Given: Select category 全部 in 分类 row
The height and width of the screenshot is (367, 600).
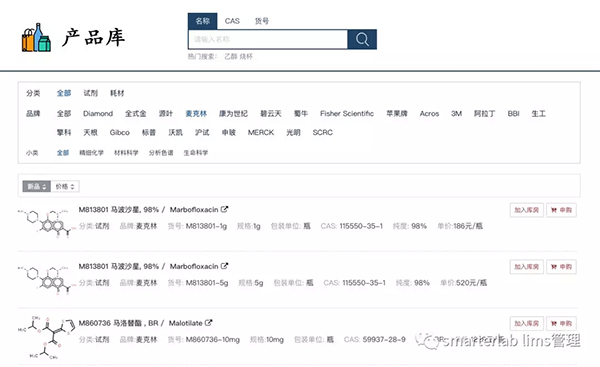Looking at the screenshot, I should 64,93.
